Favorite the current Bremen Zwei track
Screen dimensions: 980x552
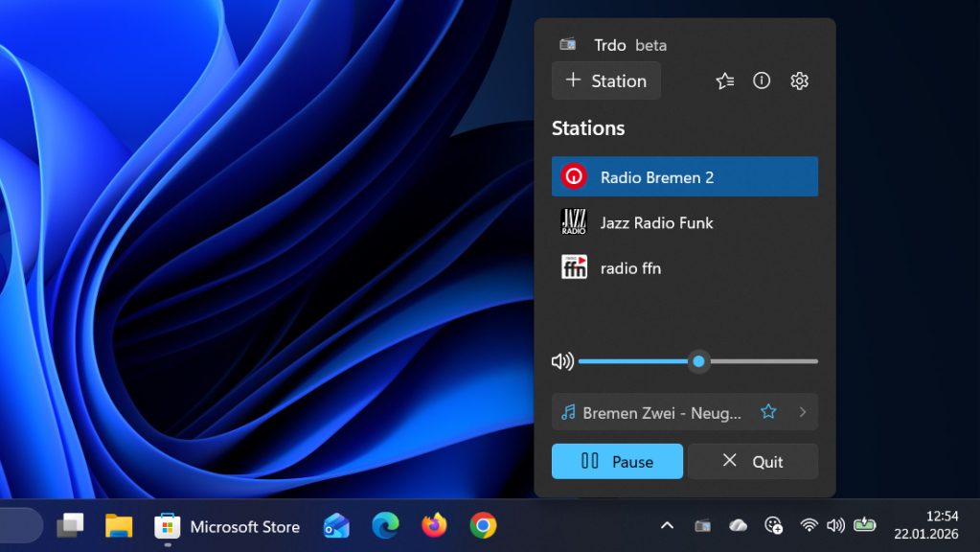point(768,412)
